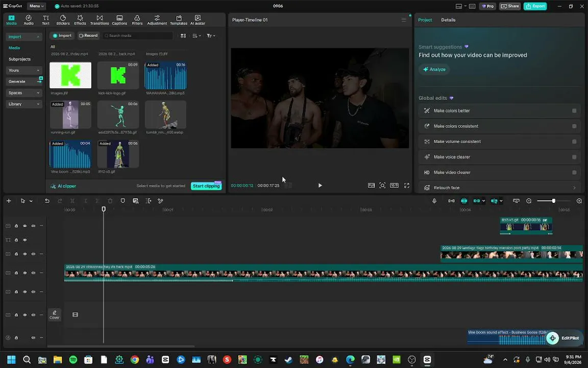The image size is (588, 368).
Task: Enable the Make colors better checkbox
Action: pyautogui.click(x=574, y=111)
